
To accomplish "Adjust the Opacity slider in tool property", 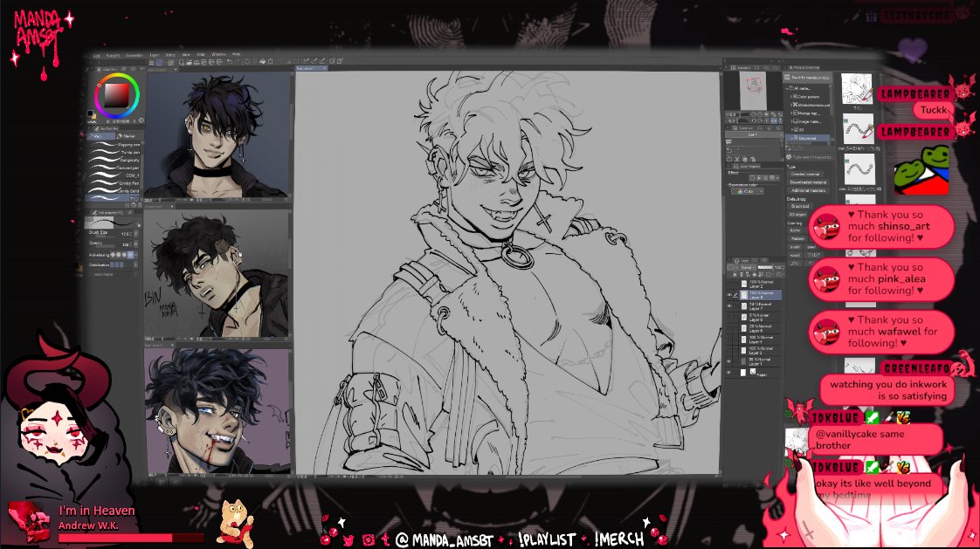I will pos(106,246).
